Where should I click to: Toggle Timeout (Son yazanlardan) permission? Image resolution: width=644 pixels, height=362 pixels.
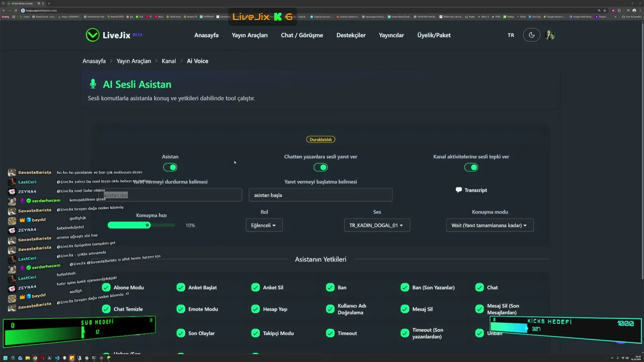(x=405, y=333)
